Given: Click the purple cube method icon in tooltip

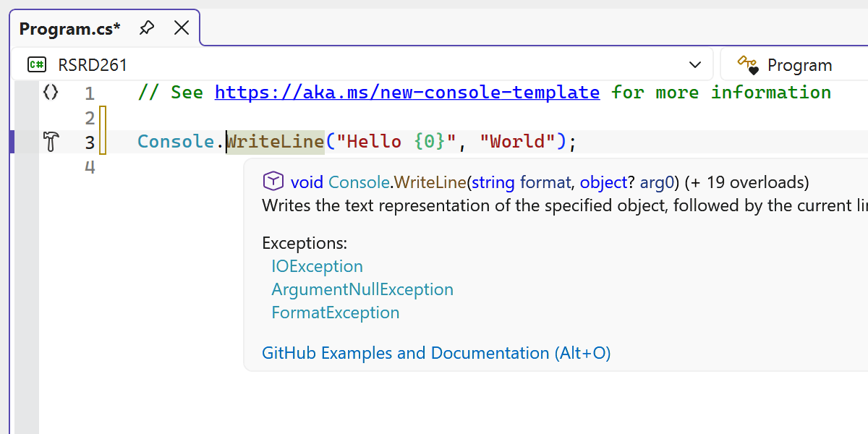Looking at the screenshot, I should tap(273, 181).
